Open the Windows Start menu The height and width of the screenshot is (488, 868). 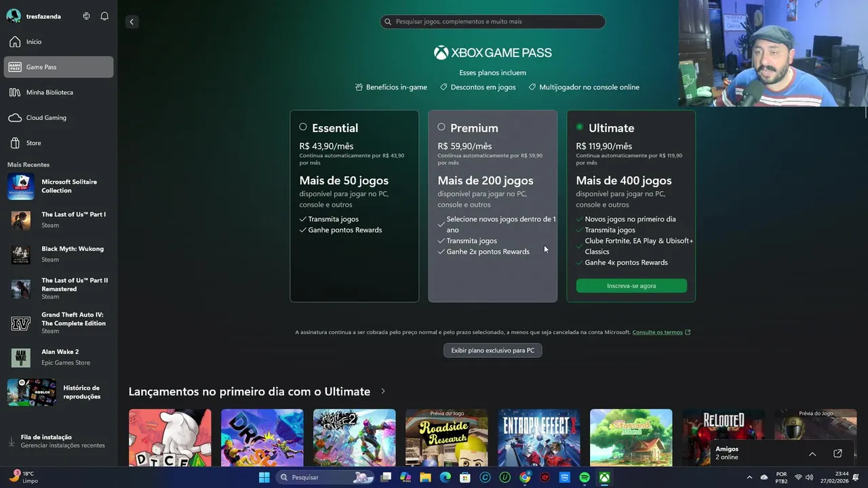click(x=264, y=477)
